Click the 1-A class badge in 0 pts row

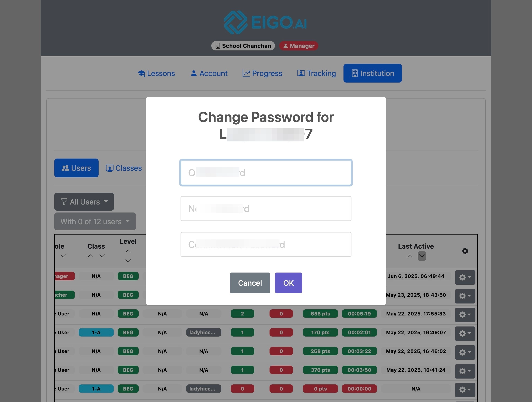coord(96,389)
